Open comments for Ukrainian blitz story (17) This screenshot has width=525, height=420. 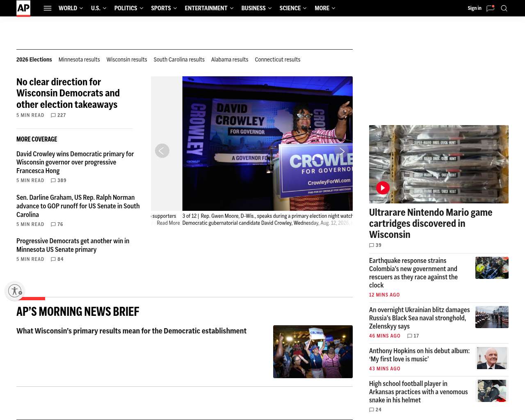coord(413,336)
